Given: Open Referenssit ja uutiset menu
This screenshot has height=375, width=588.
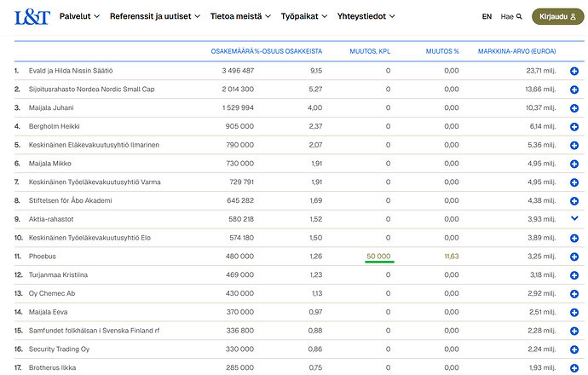Looking at the screenshot, I should tap(155, 16).
